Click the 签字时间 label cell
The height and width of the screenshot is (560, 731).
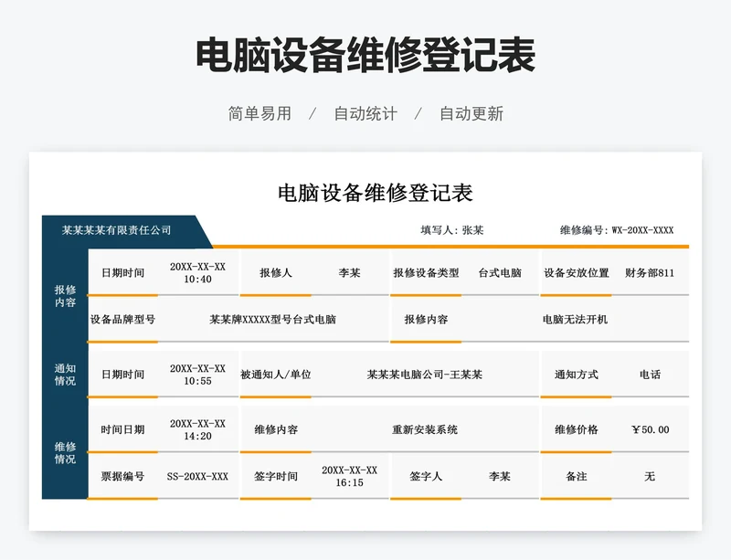(x=276, y=476)
